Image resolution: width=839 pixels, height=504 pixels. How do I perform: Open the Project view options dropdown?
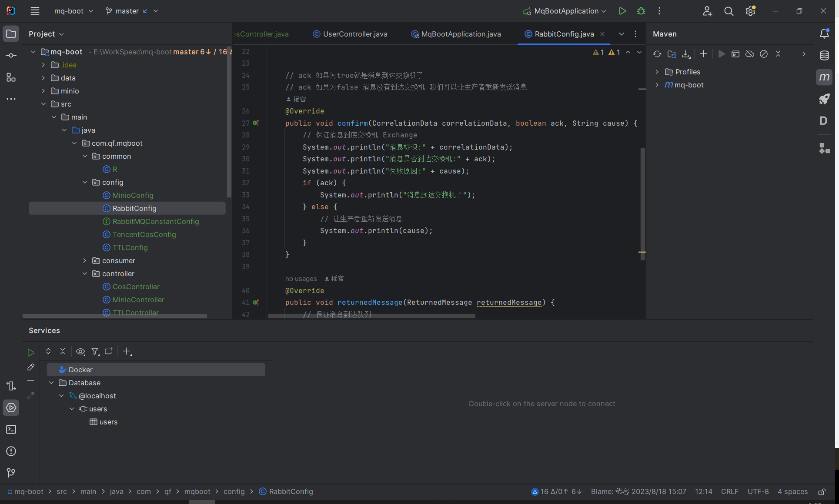click(x=46, y=34)
